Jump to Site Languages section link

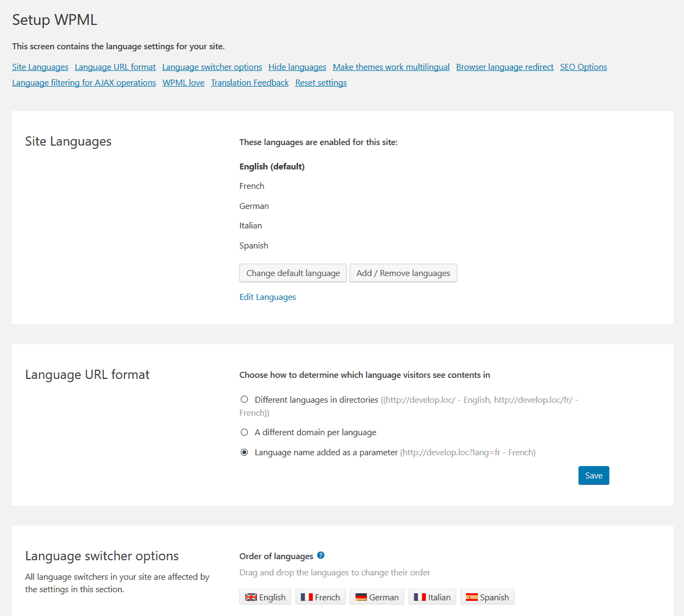(x=40, y=67)
